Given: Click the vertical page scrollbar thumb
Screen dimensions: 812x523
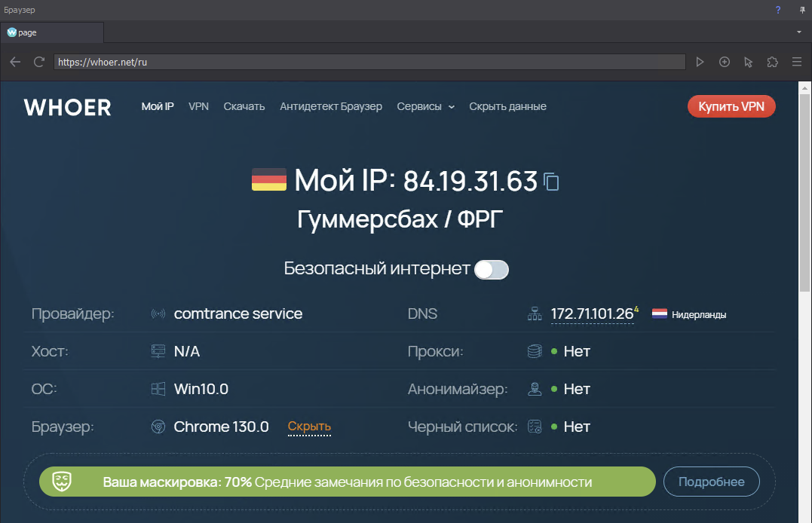Looking at the screenshot, I should [804, 194].
